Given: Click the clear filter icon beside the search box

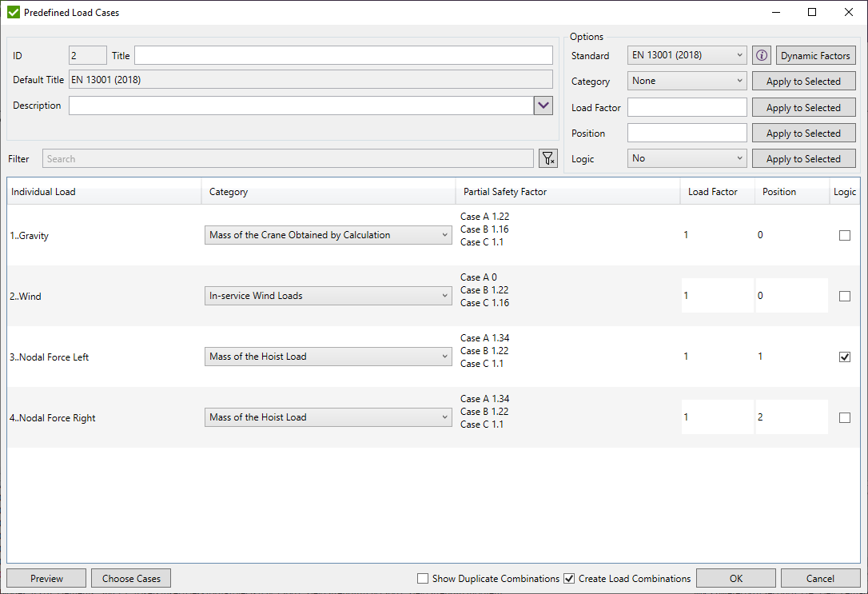Looking at the screenshot, I should (x=548, y=158).
